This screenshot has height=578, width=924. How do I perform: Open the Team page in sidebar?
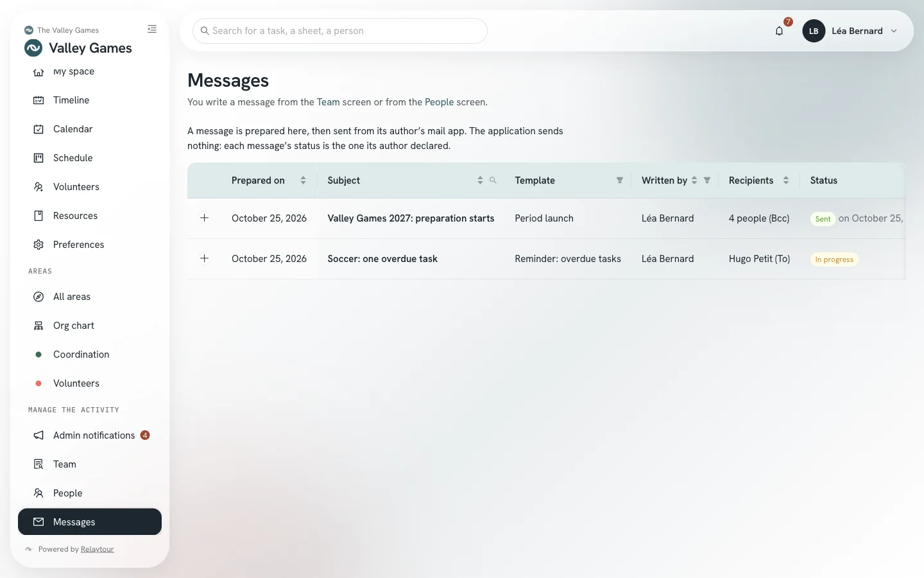pos(90,464)
